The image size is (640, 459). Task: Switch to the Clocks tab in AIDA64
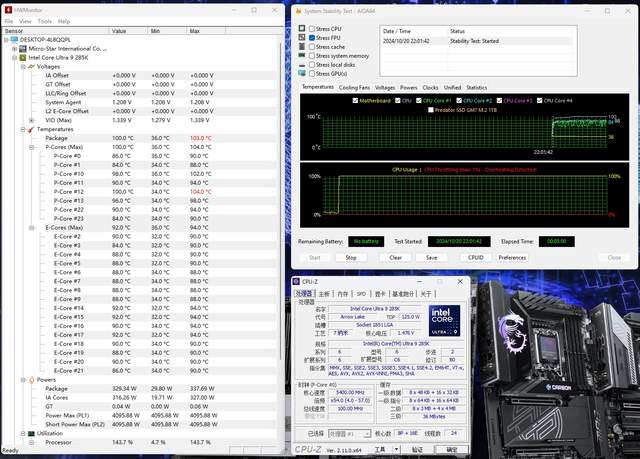[x=430, y=88]
